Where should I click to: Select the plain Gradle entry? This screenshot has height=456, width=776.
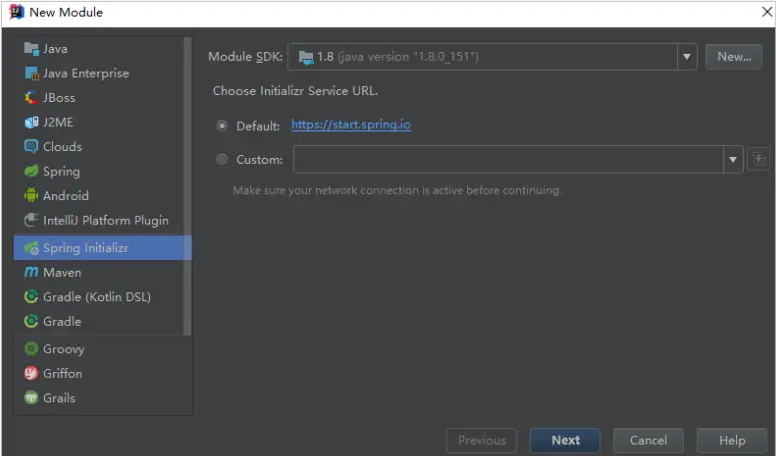tap(98, 321)
